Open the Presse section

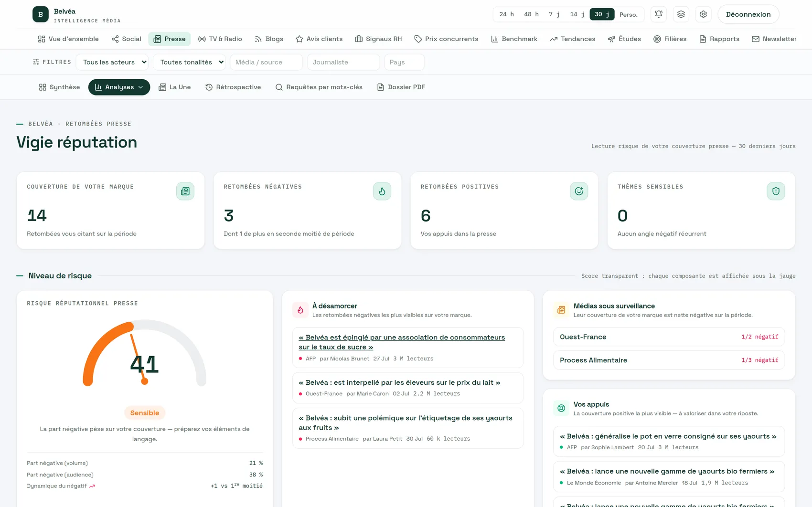[170, 39]
